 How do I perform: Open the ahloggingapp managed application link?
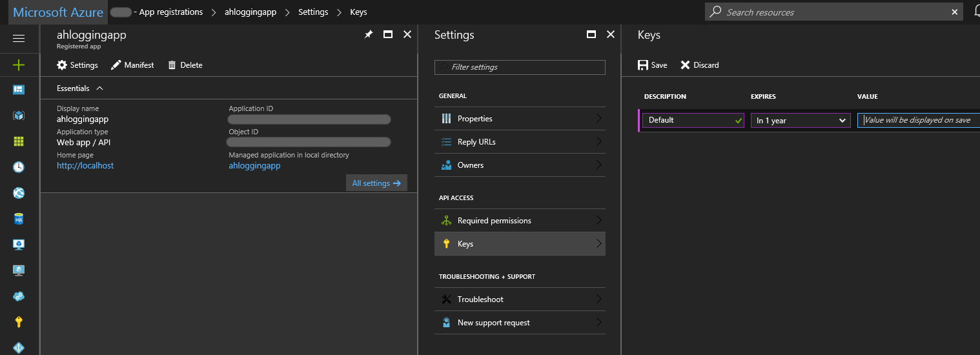(x=254, y=165)
